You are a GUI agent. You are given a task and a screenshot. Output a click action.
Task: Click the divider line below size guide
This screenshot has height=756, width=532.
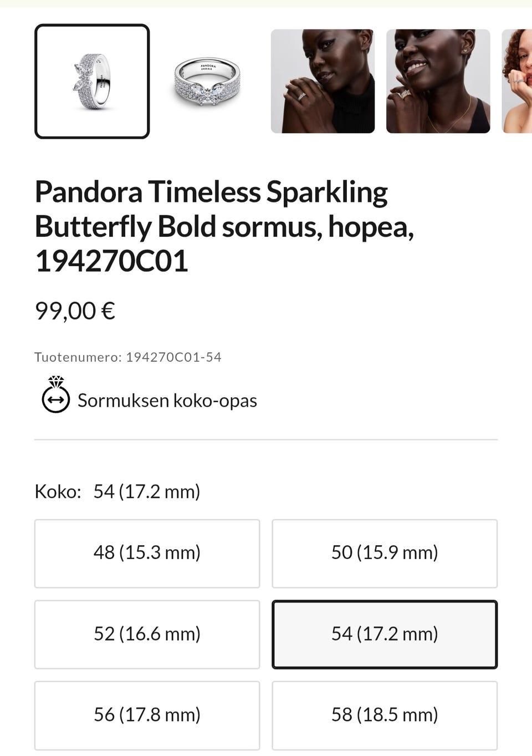(x=266, y=440)
